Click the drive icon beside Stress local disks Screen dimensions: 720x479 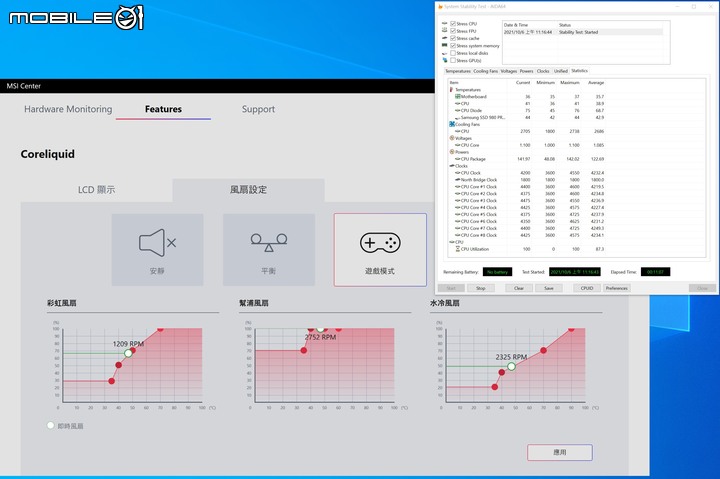tap(444, 53)
